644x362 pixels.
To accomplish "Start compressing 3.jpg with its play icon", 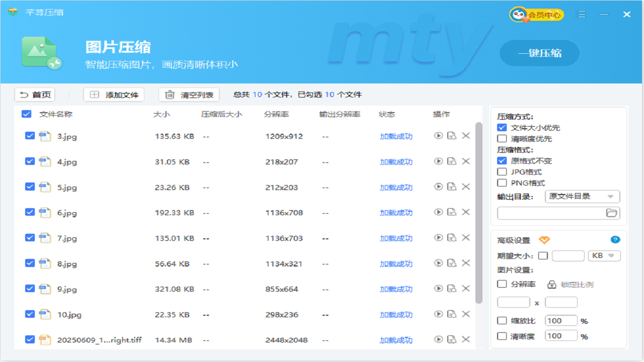I will click(439, 136).
